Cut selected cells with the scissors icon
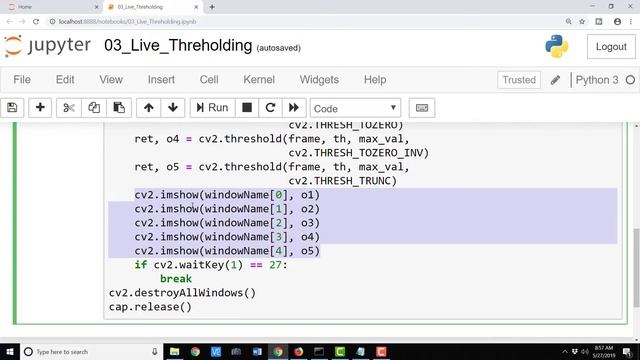The height and width of the screenshot is (360, 640). click(x=69, y=108)
